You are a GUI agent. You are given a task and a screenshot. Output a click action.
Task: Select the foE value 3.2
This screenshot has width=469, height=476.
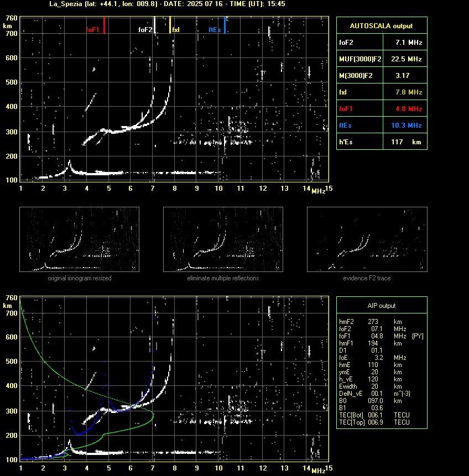378,358
